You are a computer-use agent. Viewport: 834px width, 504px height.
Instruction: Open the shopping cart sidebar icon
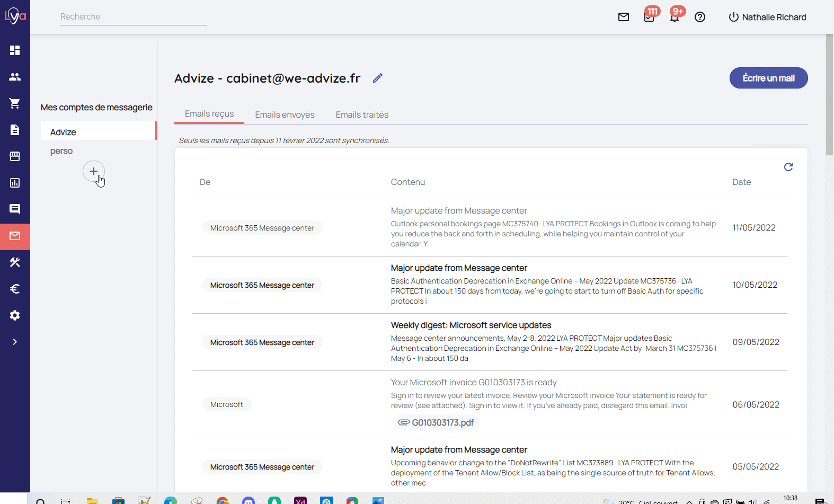(x=15, y=103)
